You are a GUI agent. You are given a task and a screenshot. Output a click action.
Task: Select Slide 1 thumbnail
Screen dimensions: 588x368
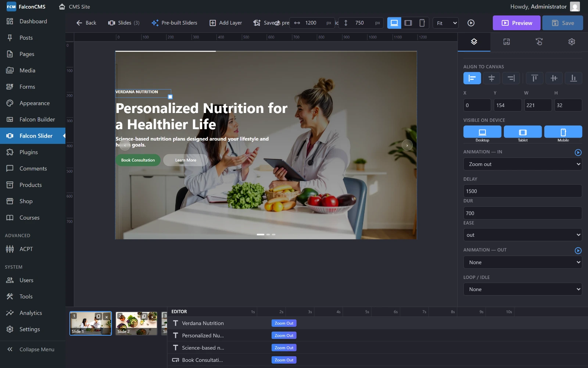[91, 323]
